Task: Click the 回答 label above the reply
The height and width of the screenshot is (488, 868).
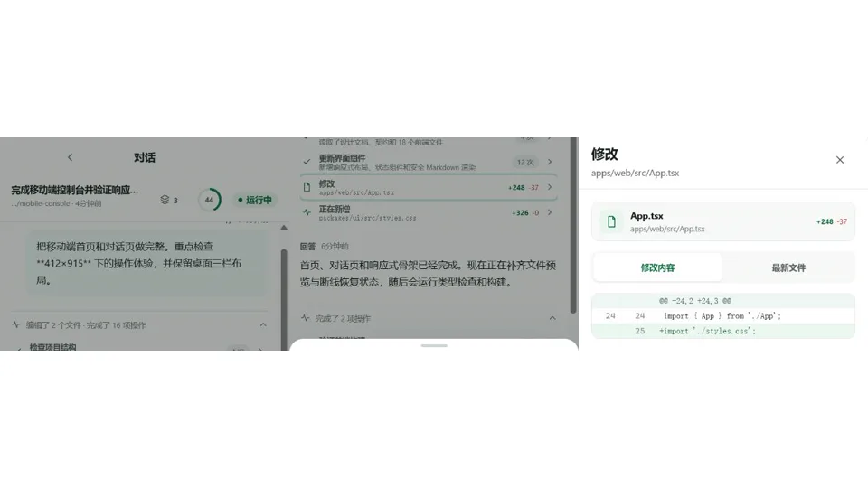Action: [x=307, y=246]
